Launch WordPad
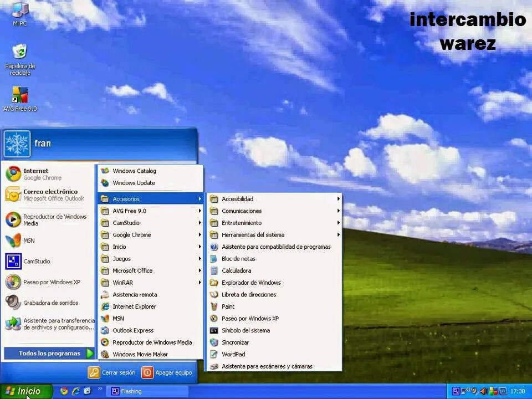The image size is (532, 399). [274, 354]
